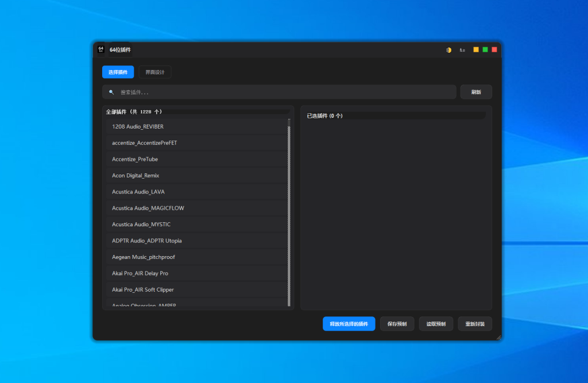Select Akai Pro_AIR Delay Pro plugin
588x383 pixels.
click(197, 273)
